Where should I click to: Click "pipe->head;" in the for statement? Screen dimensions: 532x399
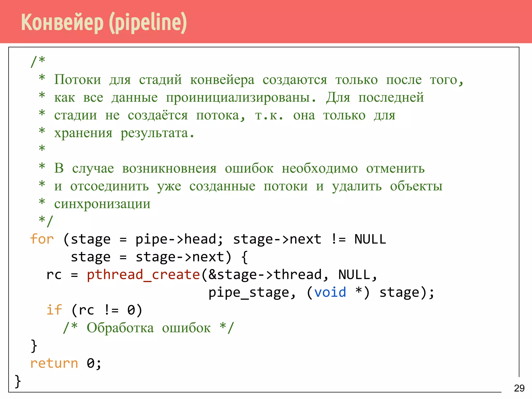point(179,239)
